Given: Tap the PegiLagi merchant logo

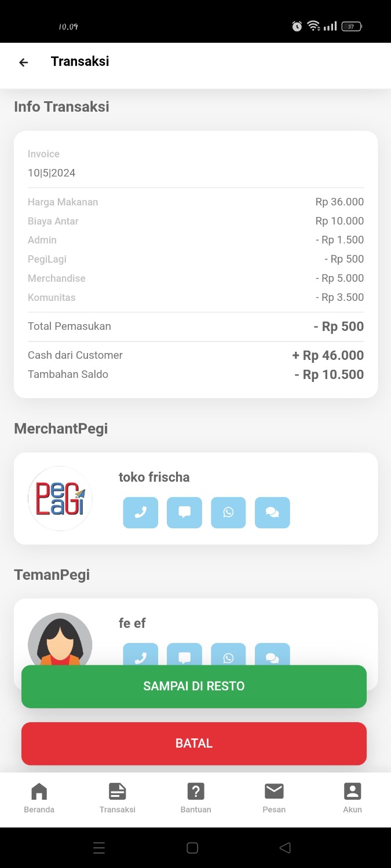Looking at the screenshot, I should [60, 498].
